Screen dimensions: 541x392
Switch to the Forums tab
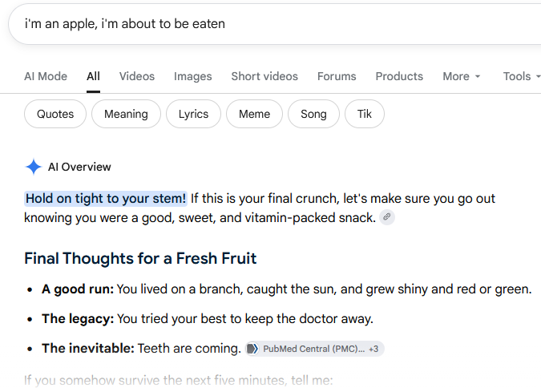(337, 76)
